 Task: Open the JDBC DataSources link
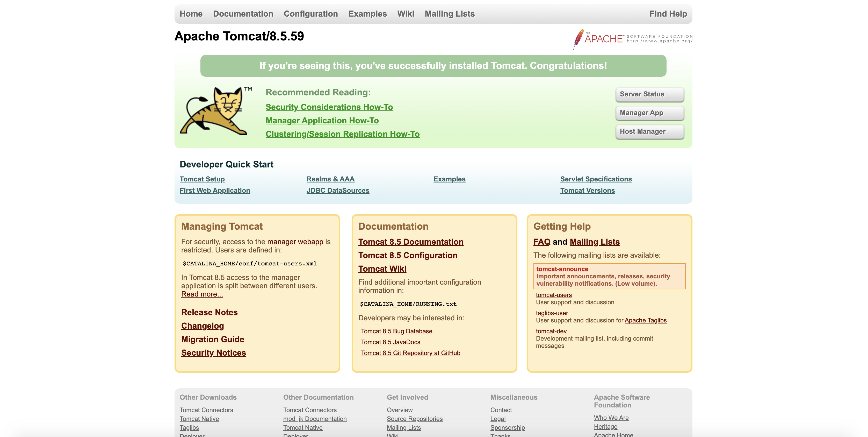pos(338,191)
